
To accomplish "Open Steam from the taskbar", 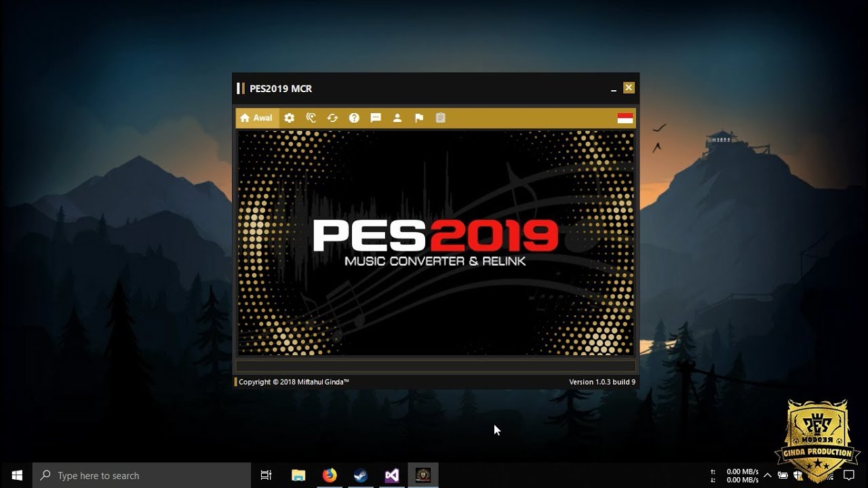I will point(361,476).
